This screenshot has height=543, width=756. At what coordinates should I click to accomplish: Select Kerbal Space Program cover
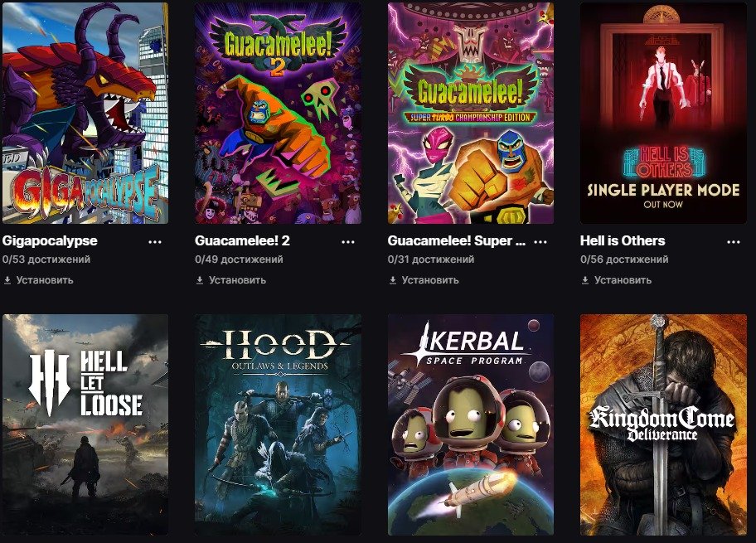[x=471, y=424]
